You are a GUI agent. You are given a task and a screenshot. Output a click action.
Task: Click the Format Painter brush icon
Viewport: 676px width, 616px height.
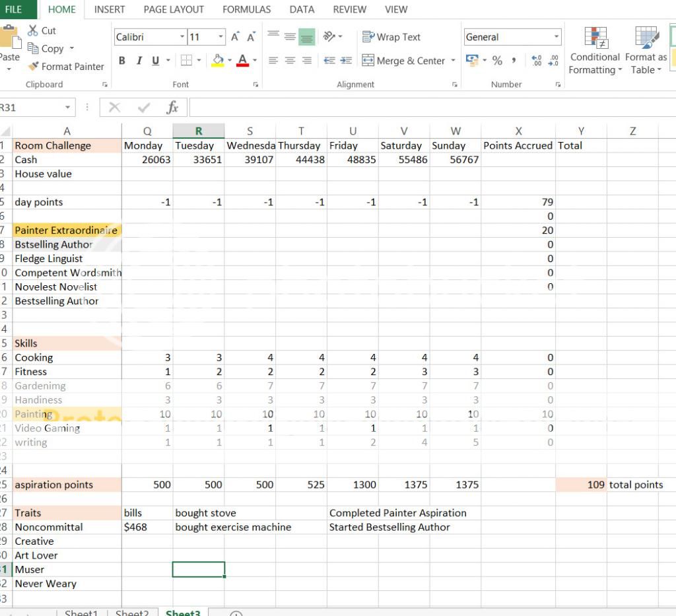34,67
